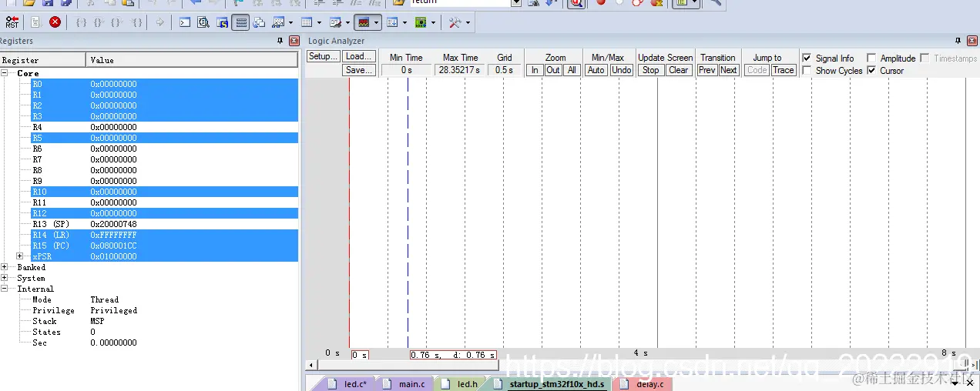Open the Memory Windows dropdown arrow
The height and width of the screenshot is (391, 980).
pyautogui.click(x=319, y=22)
